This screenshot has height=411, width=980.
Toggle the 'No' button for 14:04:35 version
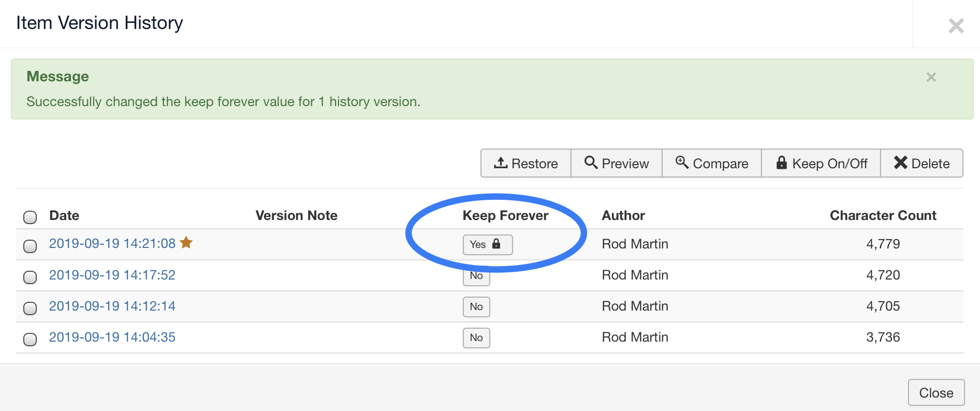(476, 337)
